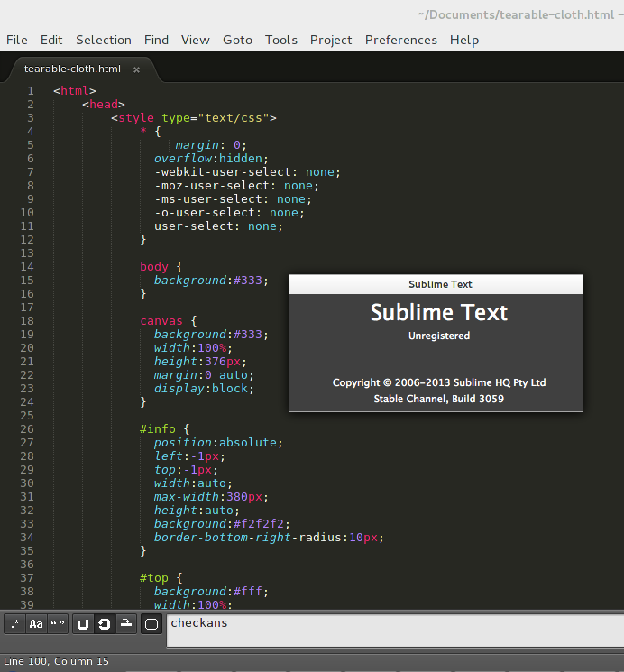
Task: Open the Goto menu
Action: (x=237, y=40)
